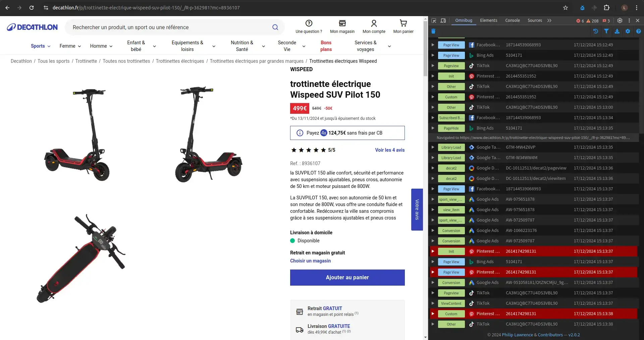Screen dimensions: 644x340
Task: Click the Ajouter au panier button
Action: click(347, 278)
